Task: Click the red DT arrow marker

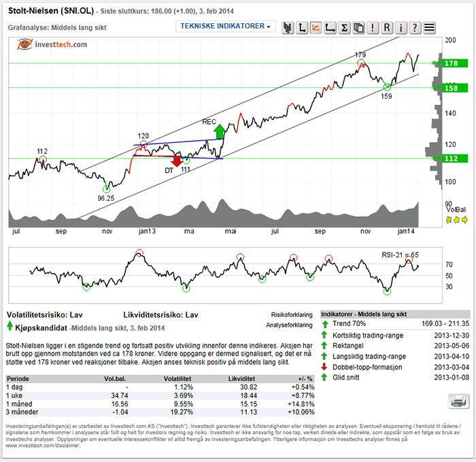Action: click(x=177, y=161)
